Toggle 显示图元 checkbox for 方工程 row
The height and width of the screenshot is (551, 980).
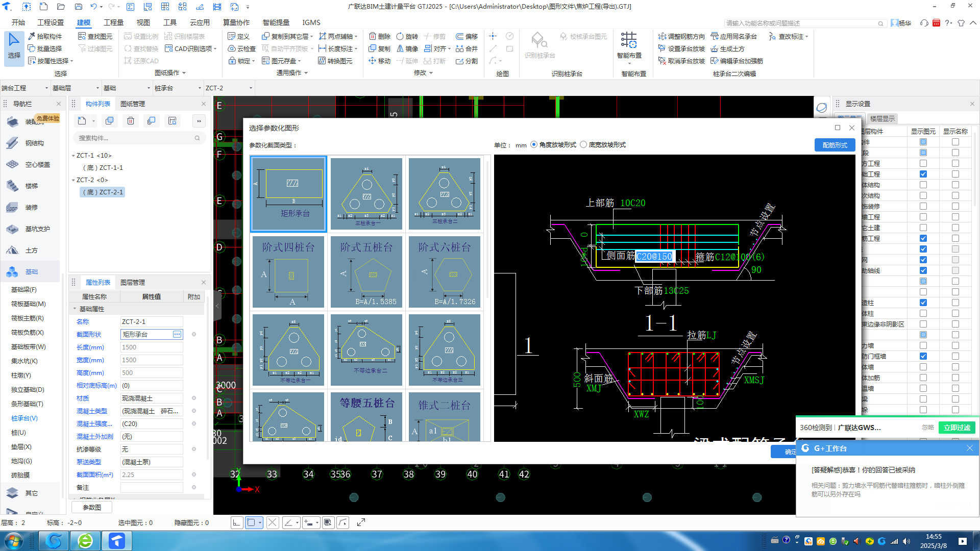coord(923,163)
